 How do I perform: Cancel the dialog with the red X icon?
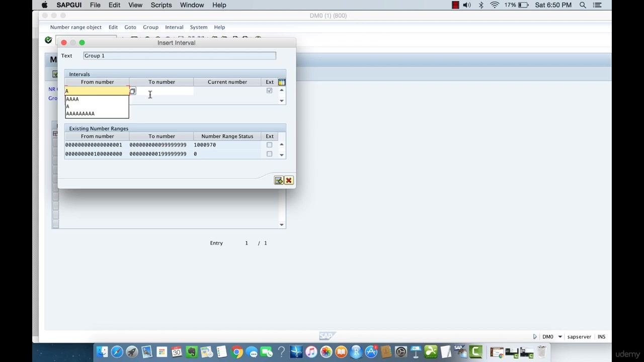(289, 180)
